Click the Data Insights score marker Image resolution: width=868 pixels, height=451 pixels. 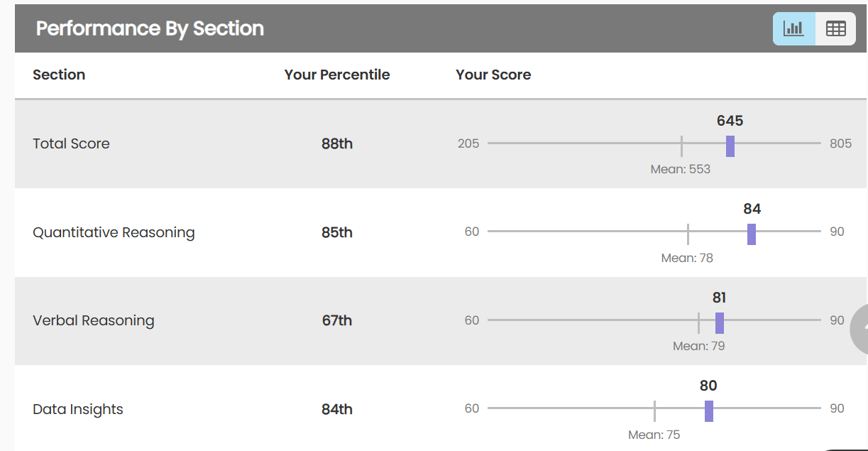(709, 411)
